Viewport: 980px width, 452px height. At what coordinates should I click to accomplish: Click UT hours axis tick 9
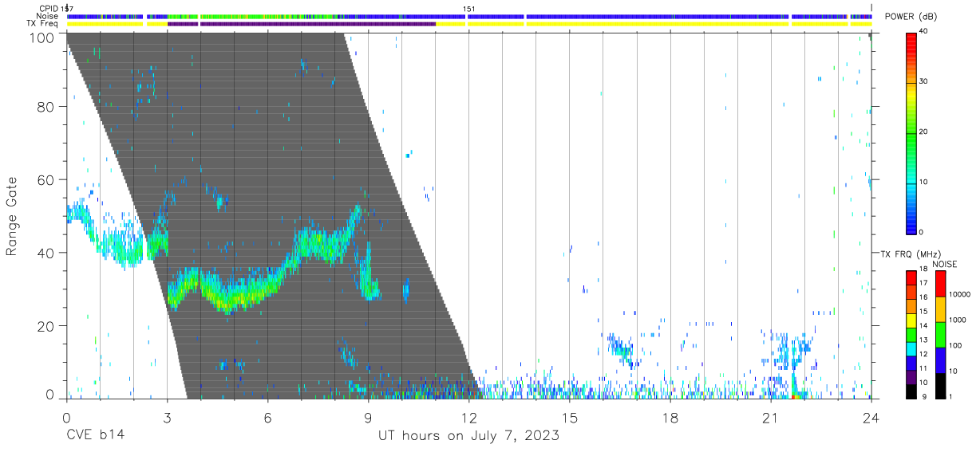tap(368, 417)
